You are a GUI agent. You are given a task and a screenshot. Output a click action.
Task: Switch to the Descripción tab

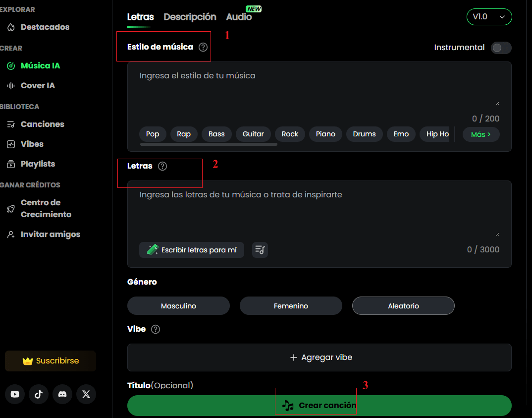[190, 16]
